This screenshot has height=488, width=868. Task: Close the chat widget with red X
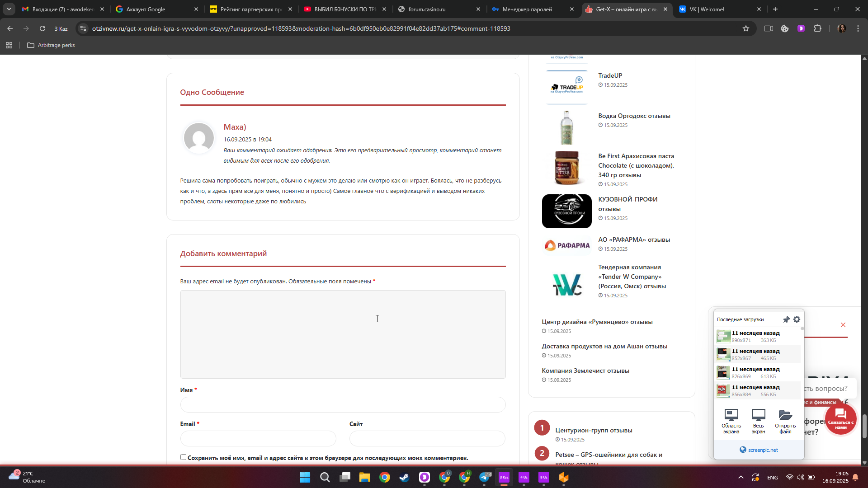coord(843,325)
